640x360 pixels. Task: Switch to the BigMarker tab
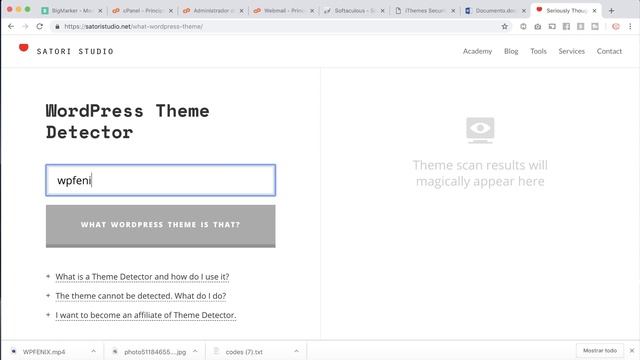point(71,11)
